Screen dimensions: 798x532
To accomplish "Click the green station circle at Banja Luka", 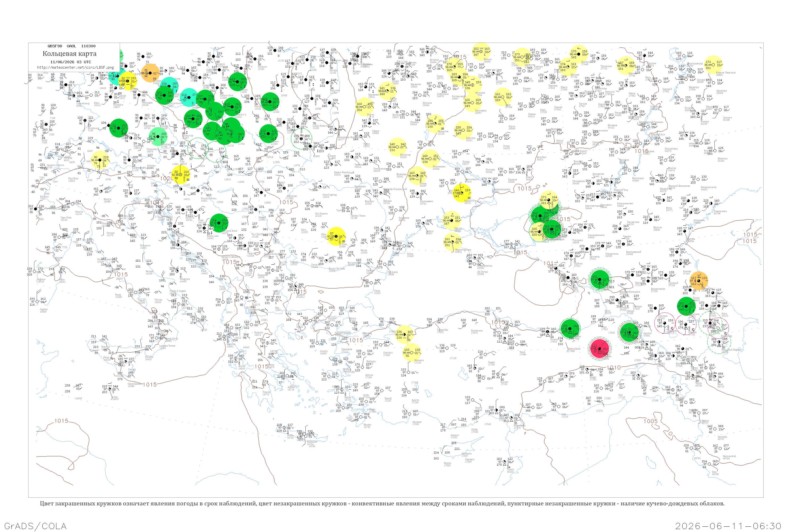I will (219, 223).
